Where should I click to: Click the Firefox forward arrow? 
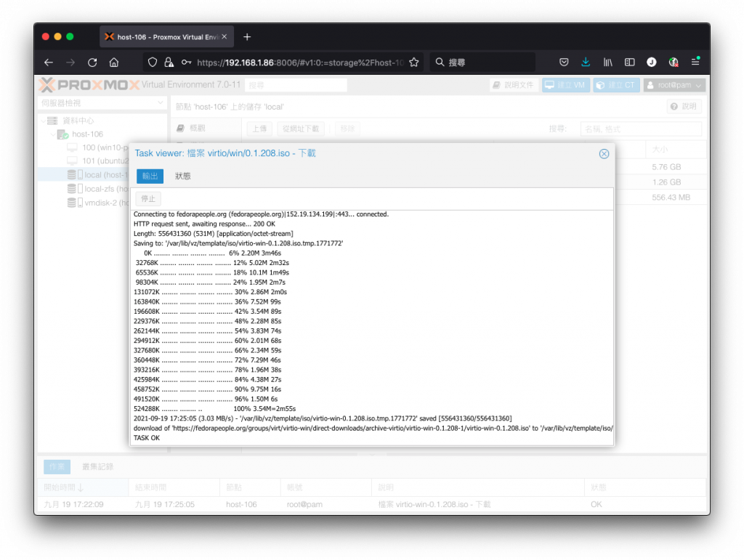70,62
